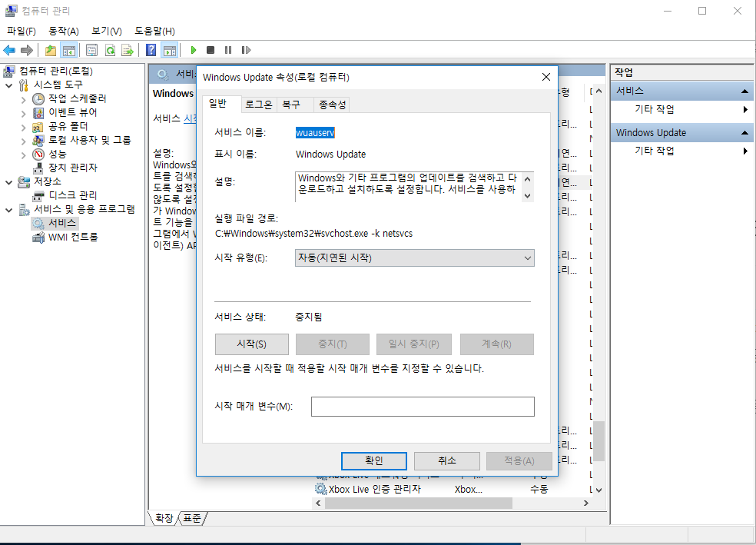Screen dimensions: 756x545
Task: Expand the 로컬 사용자 및 그룹 node
Action: pos(23,141)
